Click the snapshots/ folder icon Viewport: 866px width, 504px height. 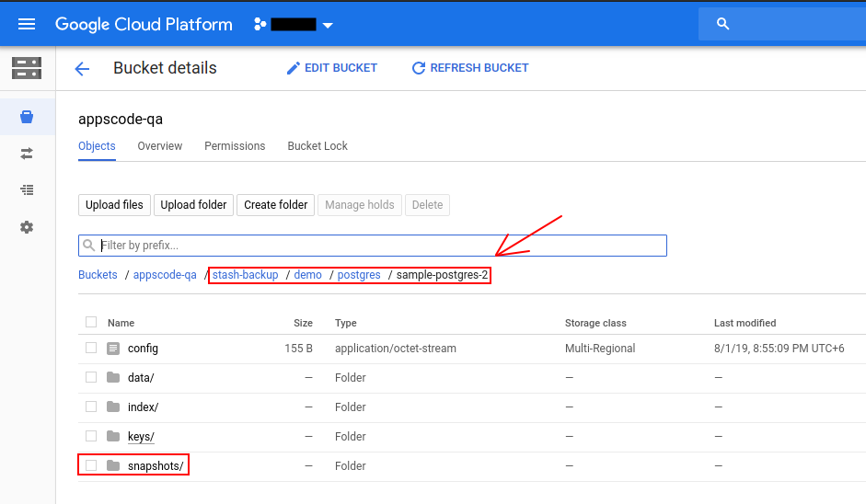[113, 465]
